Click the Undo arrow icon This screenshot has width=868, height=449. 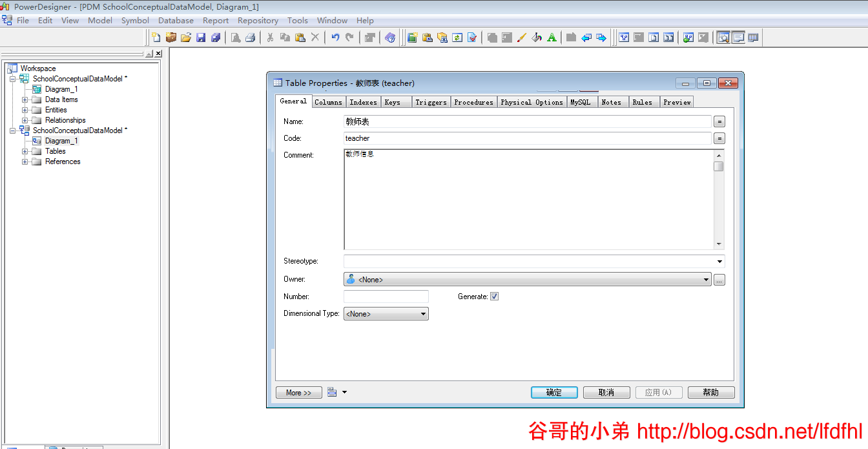pos(335,37)
